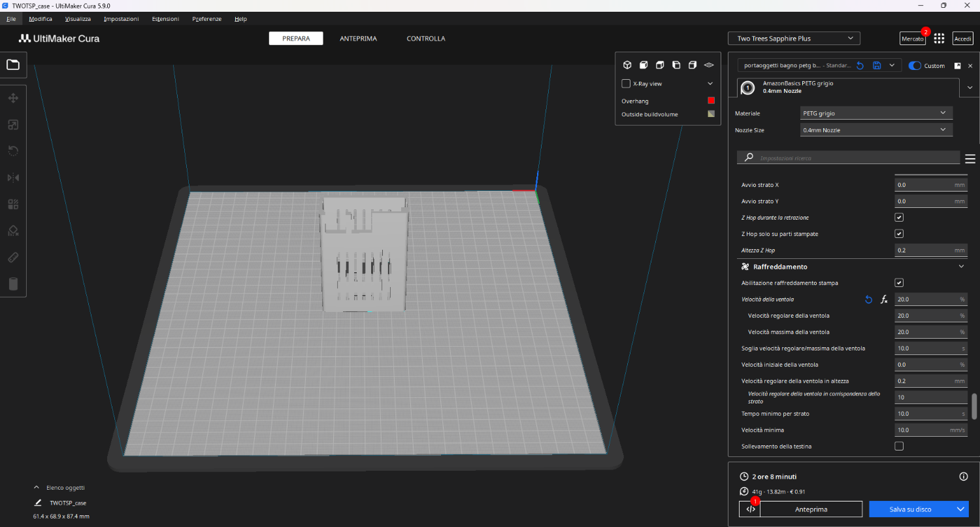Turn off the Custom settings toggle
Viewport: 980px width, 527px height.
pyautogui.click(x=915, y=65)
